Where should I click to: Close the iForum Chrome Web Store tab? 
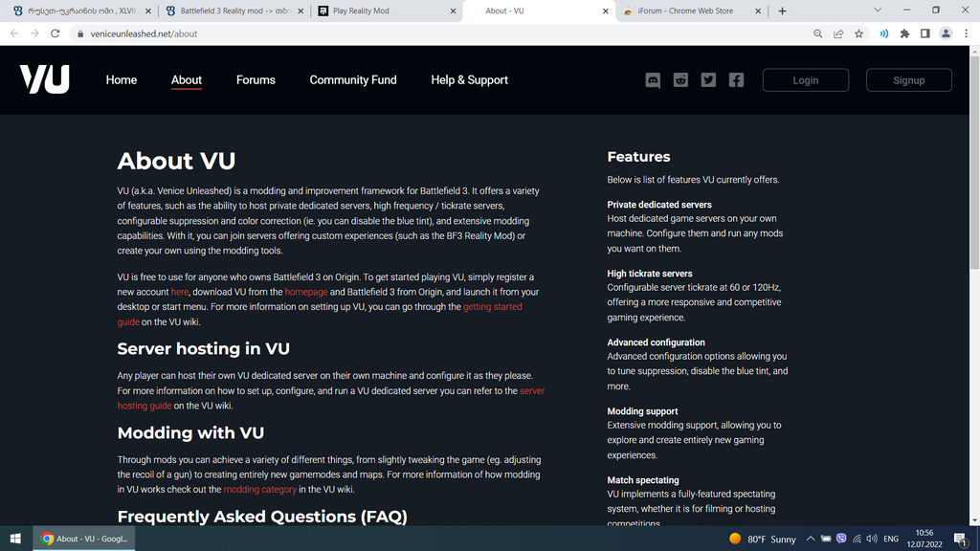[x=758, y=11]
